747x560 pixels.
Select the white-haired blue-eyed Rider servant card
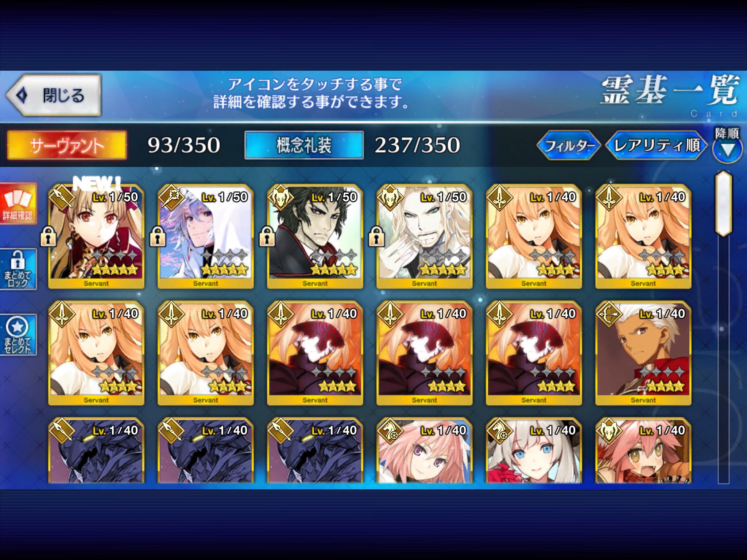click(534, 450)
